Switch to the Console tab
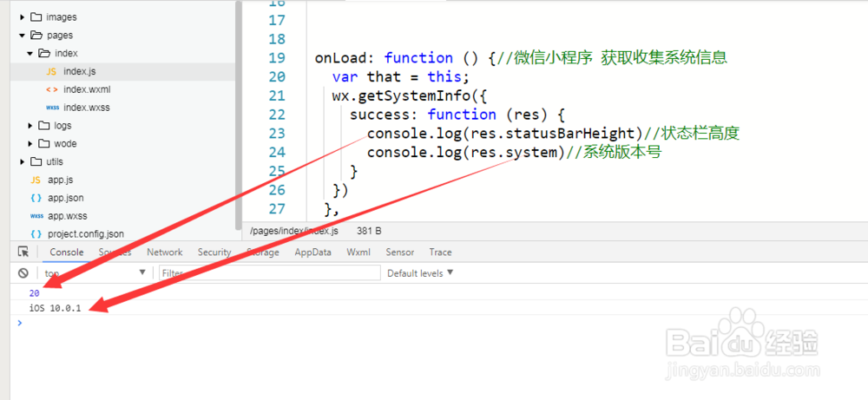Screen dimensions: 868x400 point(67,252)
